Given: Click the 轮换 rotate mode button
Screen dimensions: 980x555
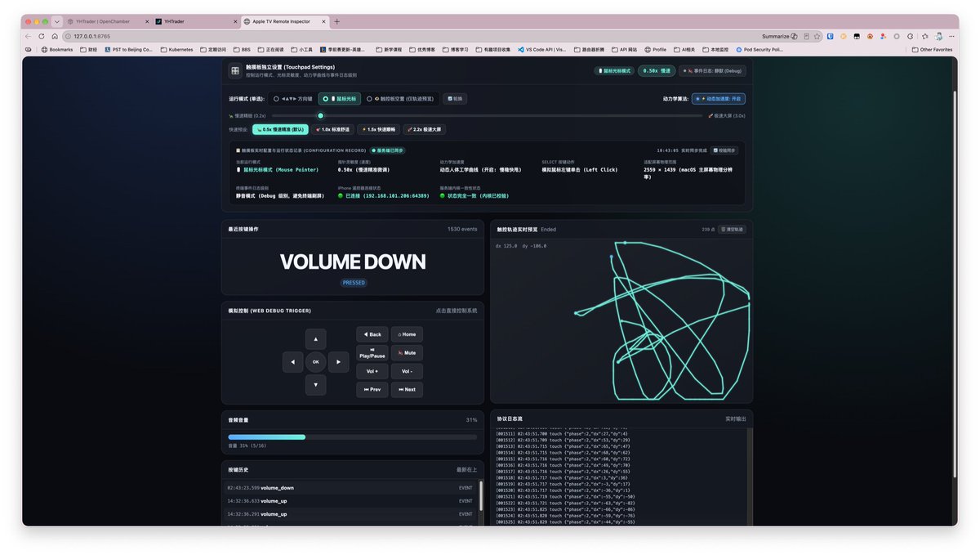Looking at the screenshot, I should pyautogui.click(x=455, y=99).
